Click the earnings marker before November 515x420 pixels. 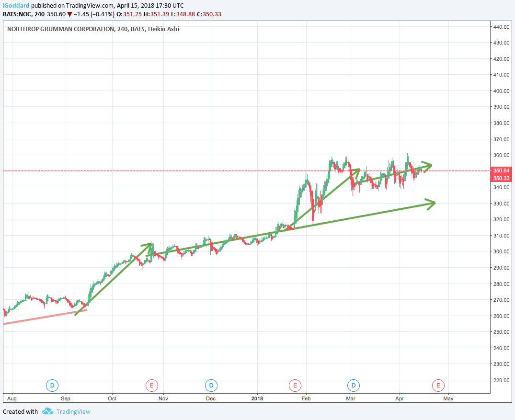tap(152, 385)
